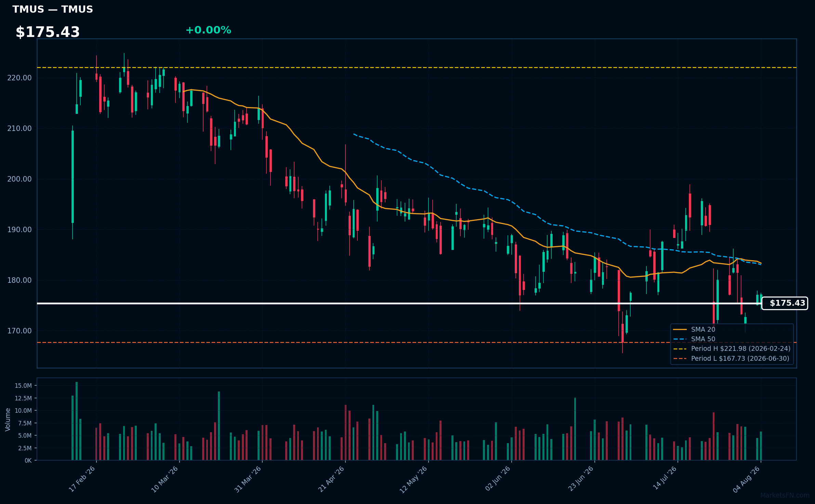Click the 12.5M volume axis label
Screen dimensions: 815x504
pyautogui.click(x=23, y=398)
